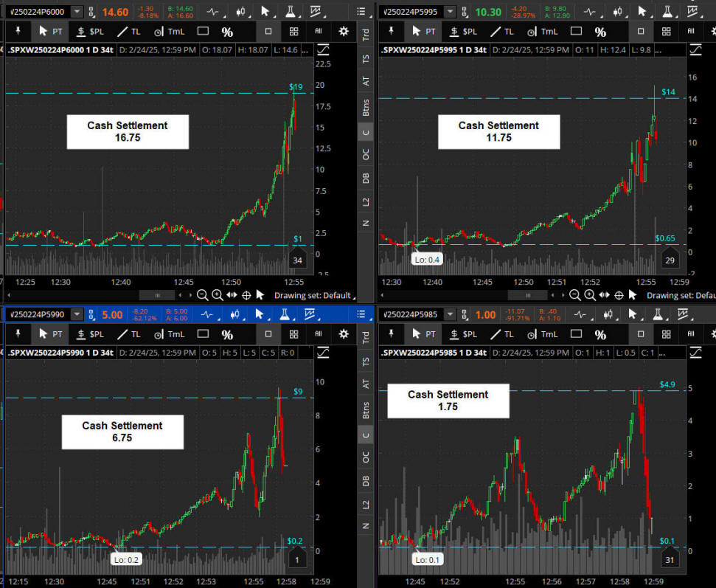Image resolution: width=716 pixels, height=588 pixels.
Task: Toggle Btns side tab beside P6000 chart
Action: click(x=365, y=107)
